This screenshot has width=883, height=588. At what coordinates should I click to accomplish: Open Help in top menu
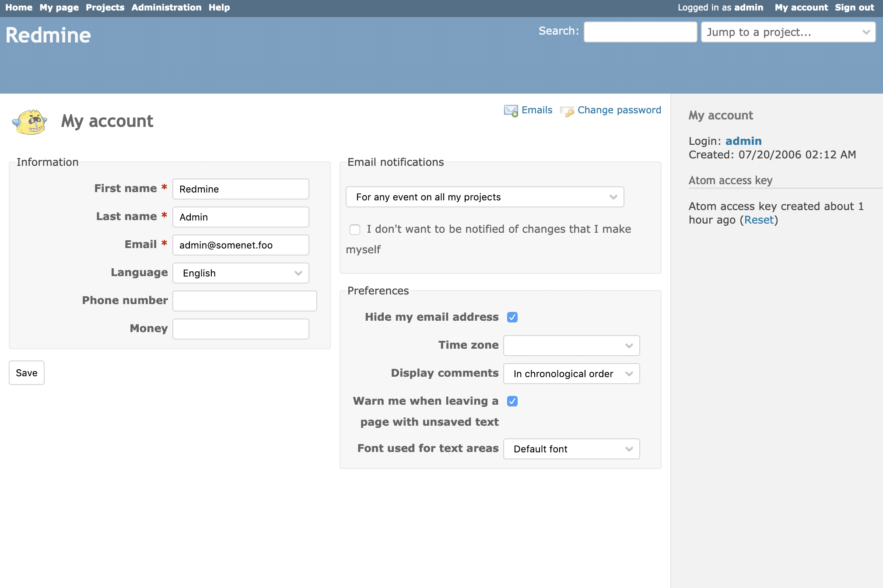point(219,7)
